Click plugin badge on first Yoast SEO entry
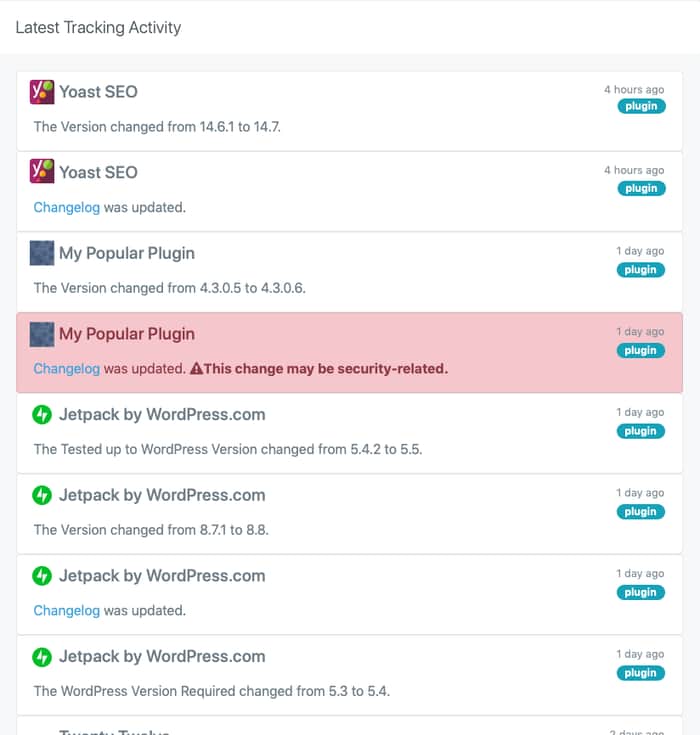Viewport: 700px width, 735px height. pyautogui.click(x=641, y=106)
